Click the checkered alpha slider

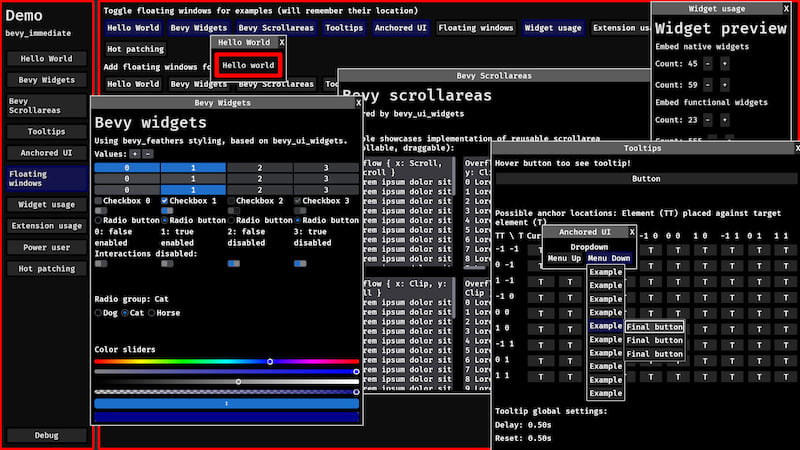(x=227, y=392)
